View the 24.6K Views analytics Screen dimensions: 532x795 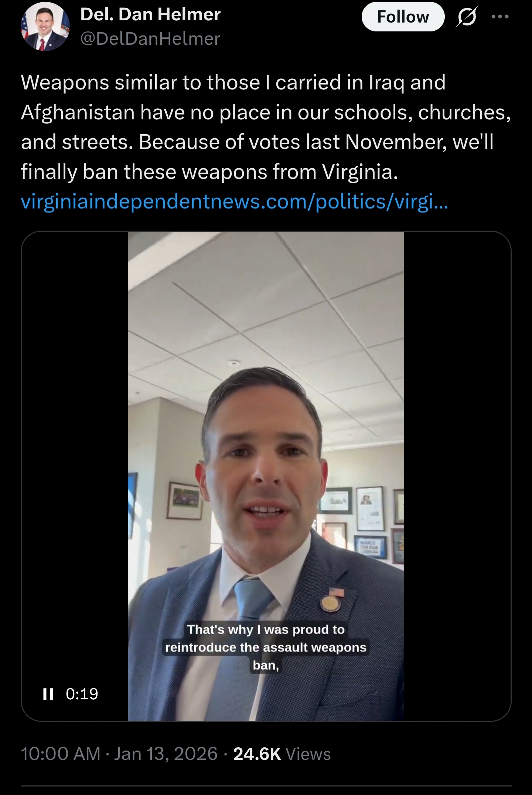[x=282, y=754]
